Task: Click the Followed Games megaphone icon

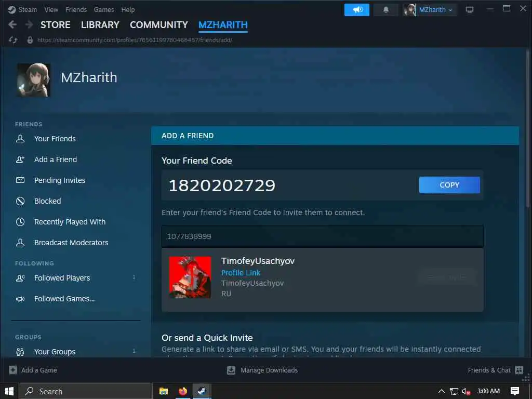Action: (x=20, y=299)
